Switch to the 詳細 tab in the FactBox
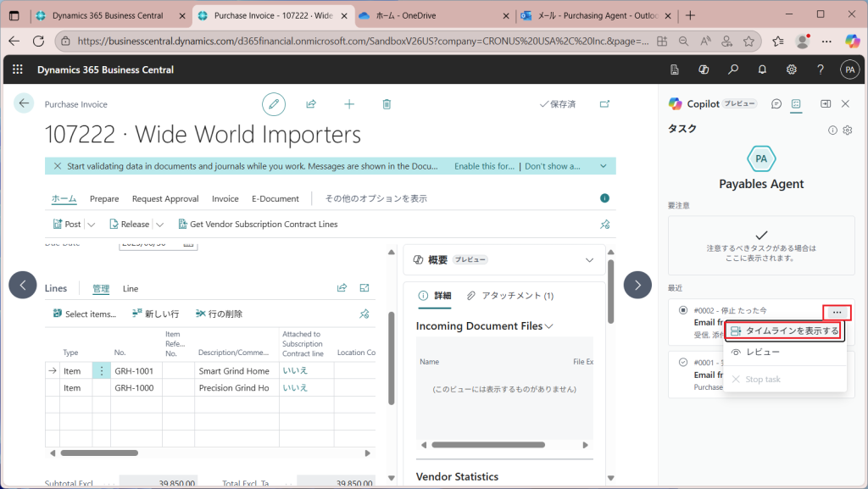 pyautogui.click(x=435, y=296)
